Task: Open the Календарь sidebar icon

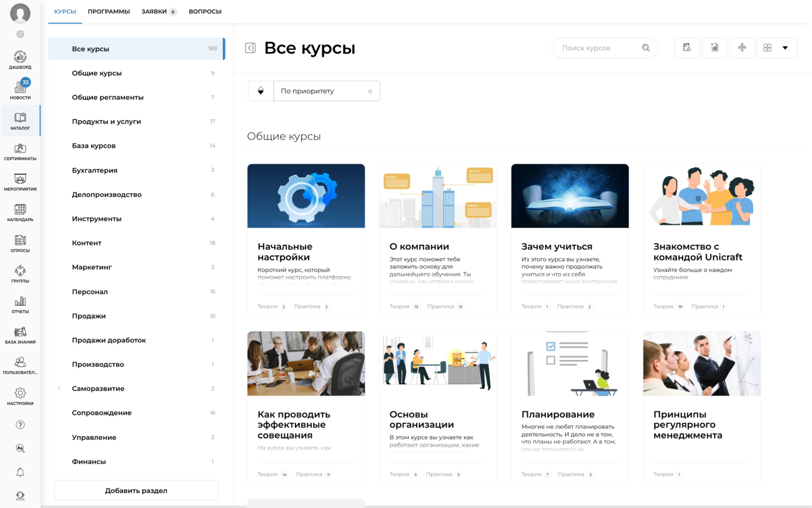Action: pos(20,213)
